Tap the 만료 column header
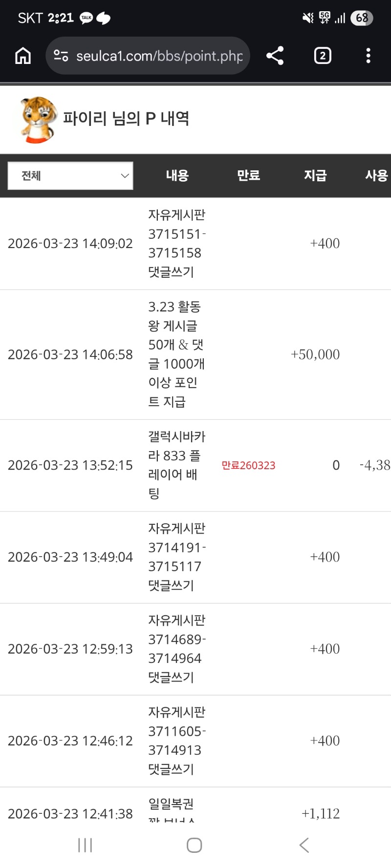This screenshot has width=391, height=868. (248, 176)
